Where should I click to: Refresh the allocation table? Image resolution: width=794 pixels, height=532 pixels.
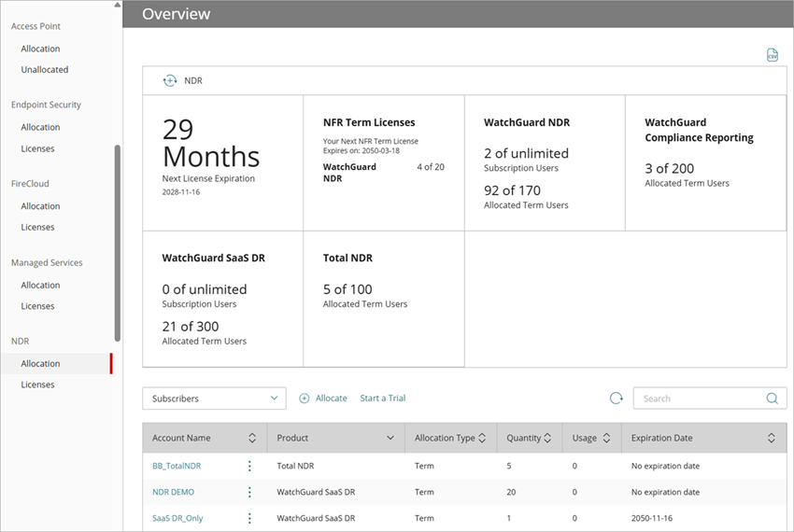(x=616, y=399)
